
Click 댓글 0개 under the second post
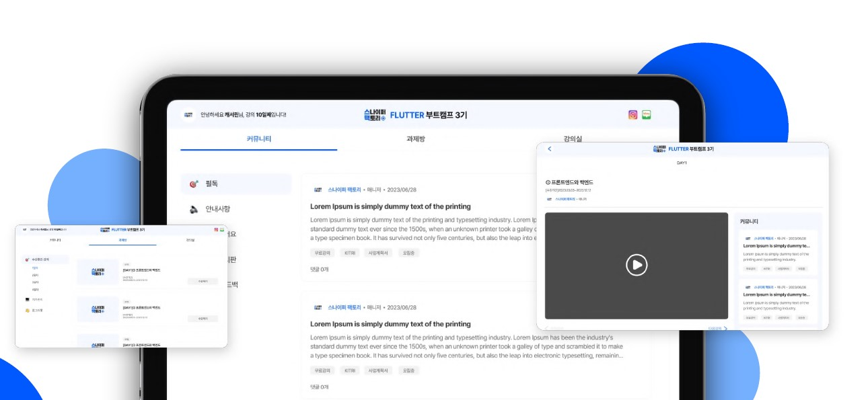pyautogui.click(x=319, y=387)
